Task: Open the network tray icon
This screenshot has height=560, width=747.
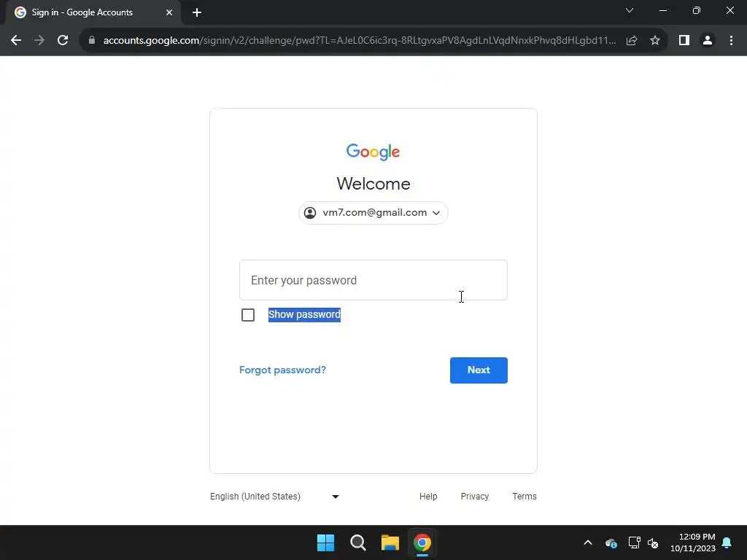Action: pyautogui.click(x=634, y=542)
